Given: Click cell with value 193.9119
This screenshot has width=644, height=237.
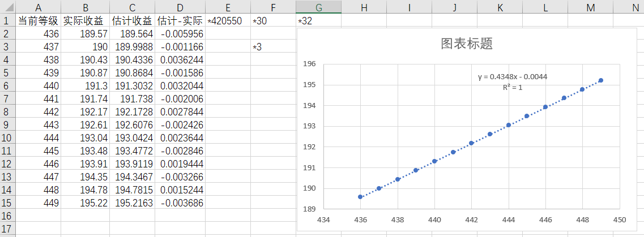Looking at the screenshot, I should 132,163.
